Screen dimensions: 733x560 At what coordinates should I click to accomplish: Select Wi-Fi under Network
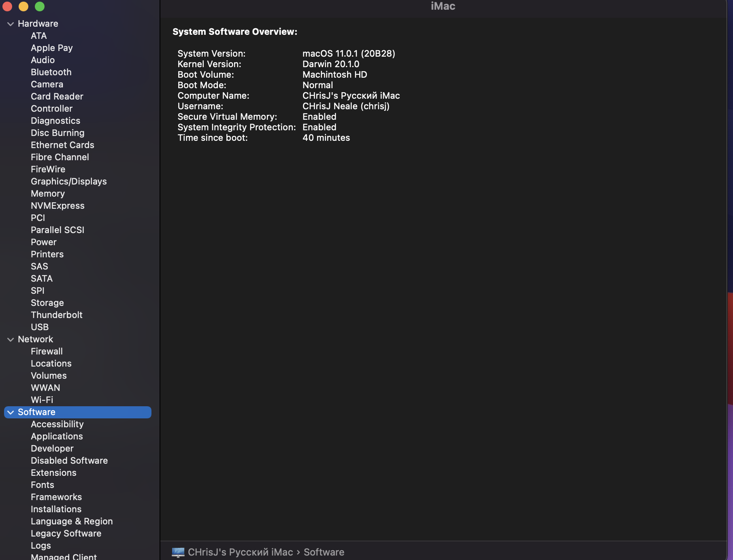tap(42, 400)
